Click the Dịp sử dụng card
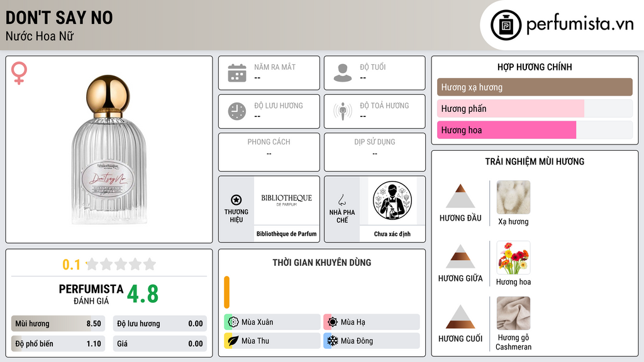The height and width of the screenshot is (362, 644). click(x=375, y=152)
